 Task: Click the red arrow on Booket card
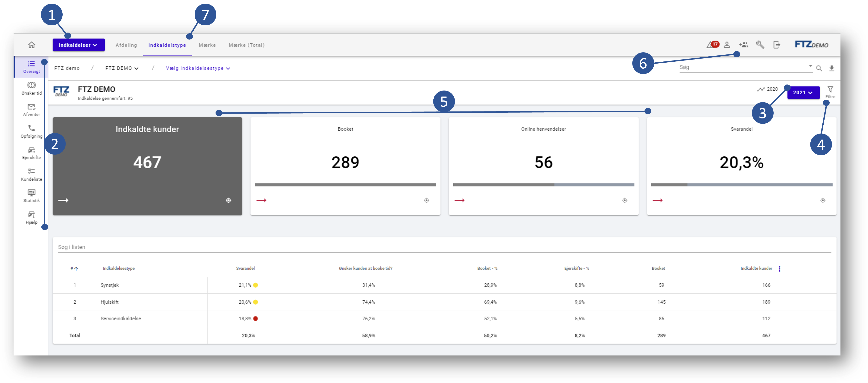pos(261,200)
